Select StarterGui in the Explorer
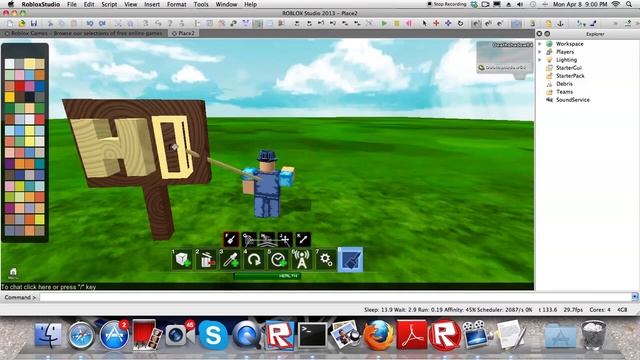640x360 pixels. pyautogui.click(x=569, y=68)
